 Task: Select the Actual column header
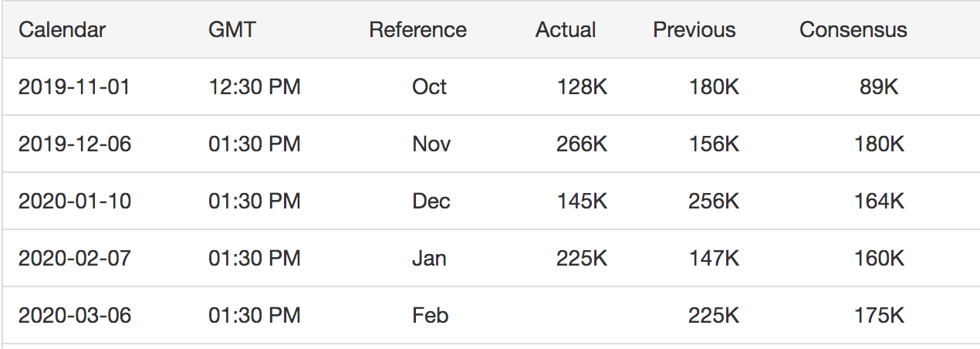coord(566,30)
